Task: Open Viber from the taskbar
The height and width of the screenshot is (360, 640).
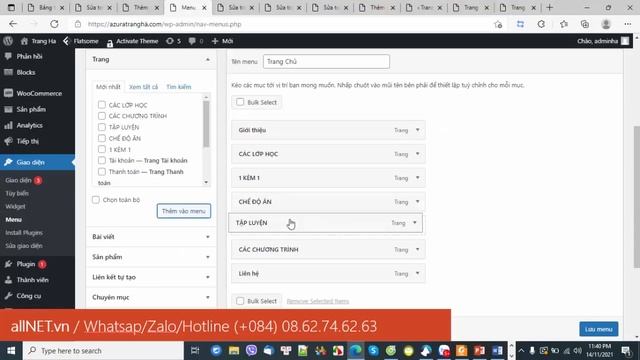Action: 251,351
